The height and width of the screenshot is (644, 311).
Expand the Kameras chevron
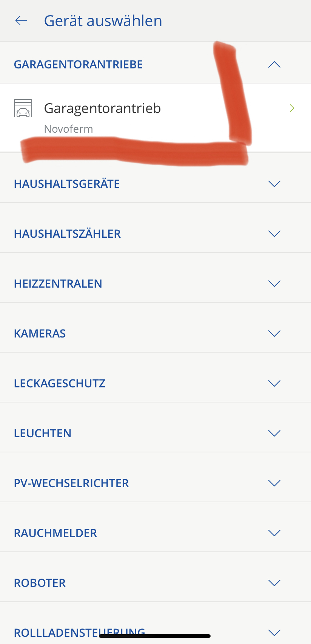tap(274, 333)
